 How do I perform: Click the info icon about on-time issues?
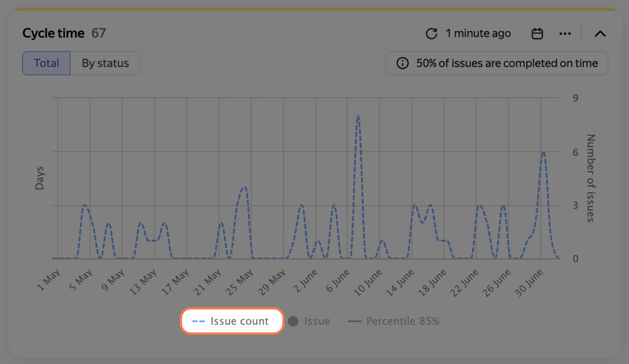(402, 63)
